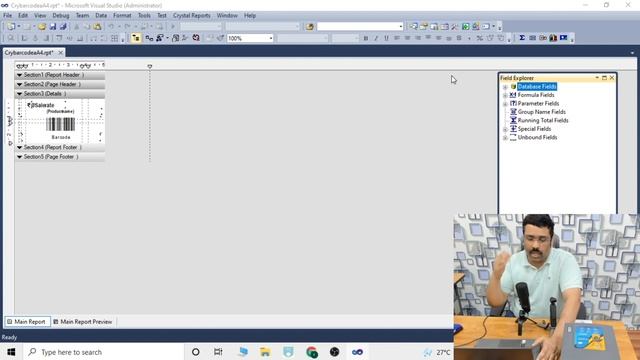Collapse Section3 Details triangle
Screen dimensions: 640x360
[19, 94]
